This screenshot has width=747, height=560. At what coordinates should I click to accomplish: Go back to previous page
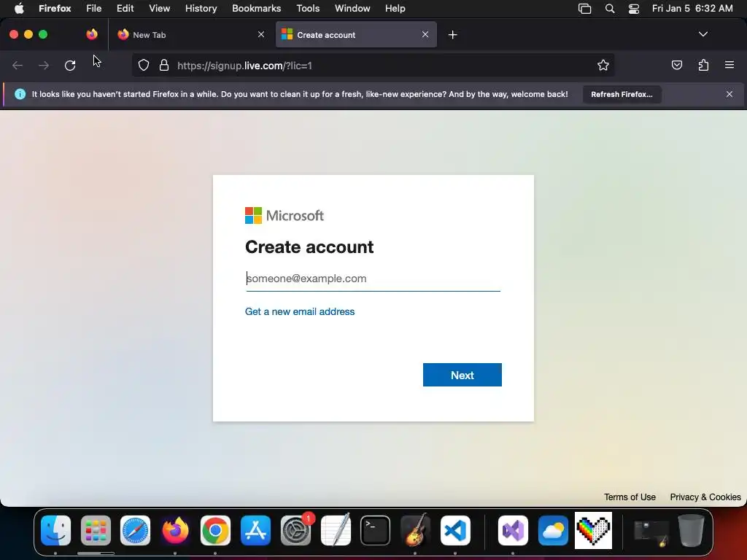18,65
